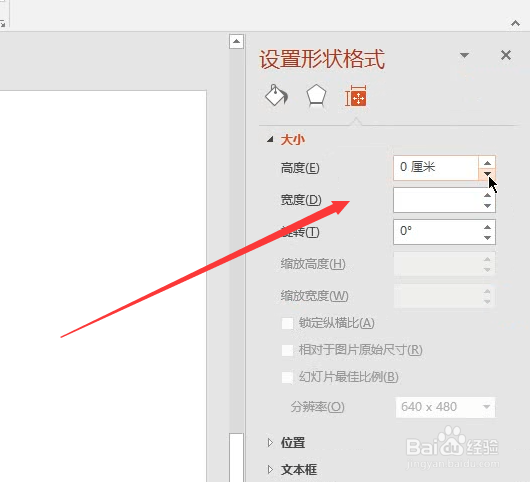Toggle the 锁定纵横比(A) checkbox
The height and width of the screenshot is (482, 530).
tap(287, 323)
